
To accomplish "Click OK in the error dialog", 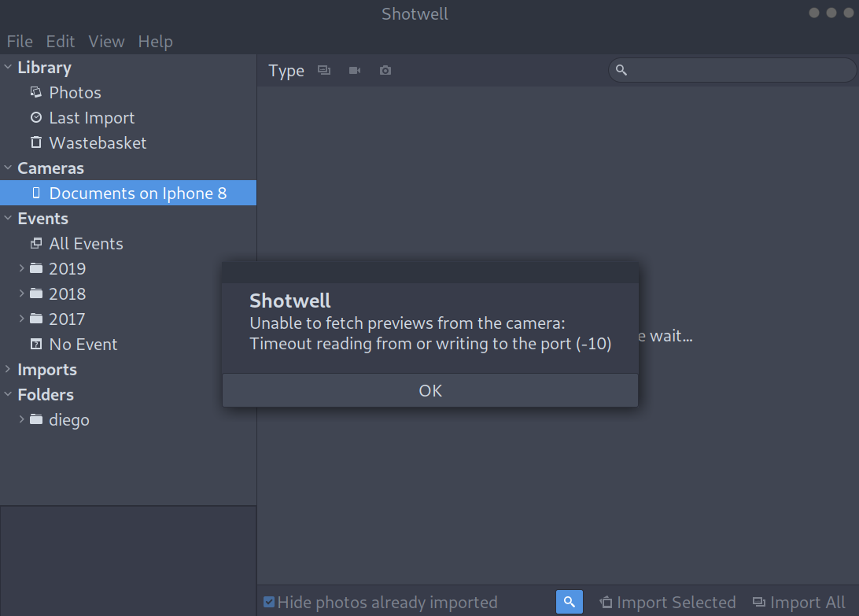I will pyautogui.click(x=430, y=390).
